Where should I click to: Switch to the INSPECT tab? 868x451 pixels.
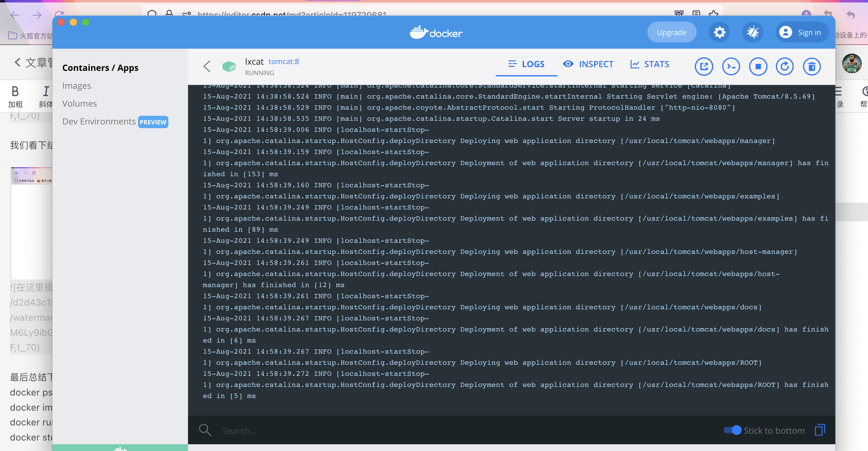588,64
